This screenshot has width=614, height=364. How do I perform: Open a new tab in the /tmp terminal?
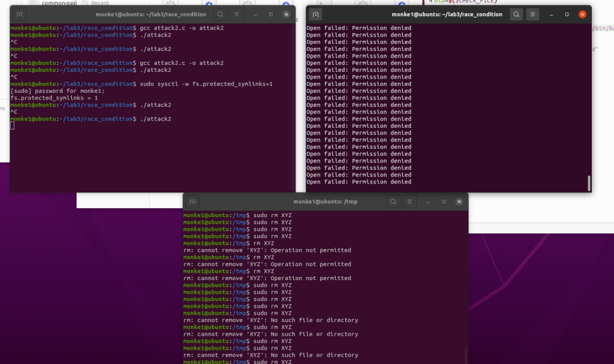(192, 201)
